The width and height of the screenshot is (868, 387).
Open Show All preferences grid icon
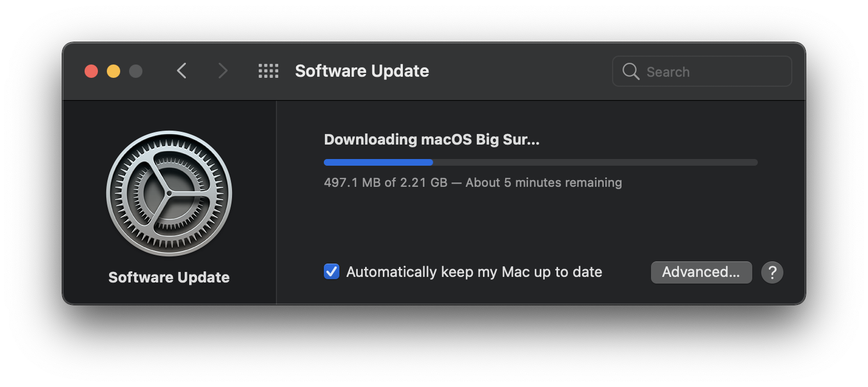(268, 71)
